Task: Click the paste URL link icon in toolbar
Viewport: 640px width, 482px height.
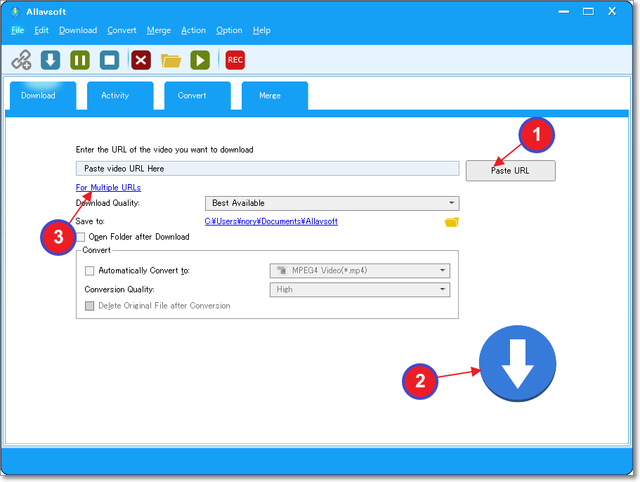Action: click(21, 60)
